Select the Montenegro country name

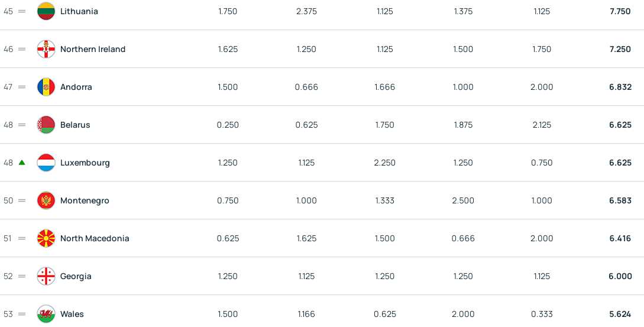click(85, 200)
